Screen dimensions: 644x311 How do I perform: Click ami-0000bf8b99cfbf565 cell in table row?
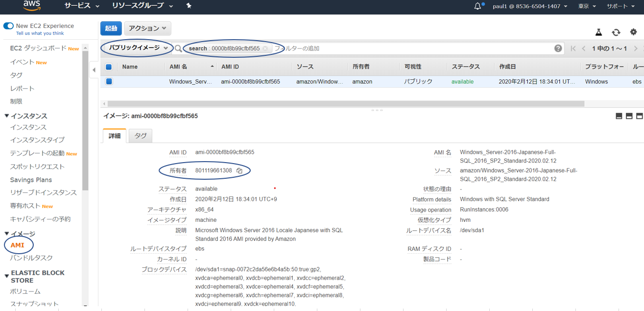[251, 82]
